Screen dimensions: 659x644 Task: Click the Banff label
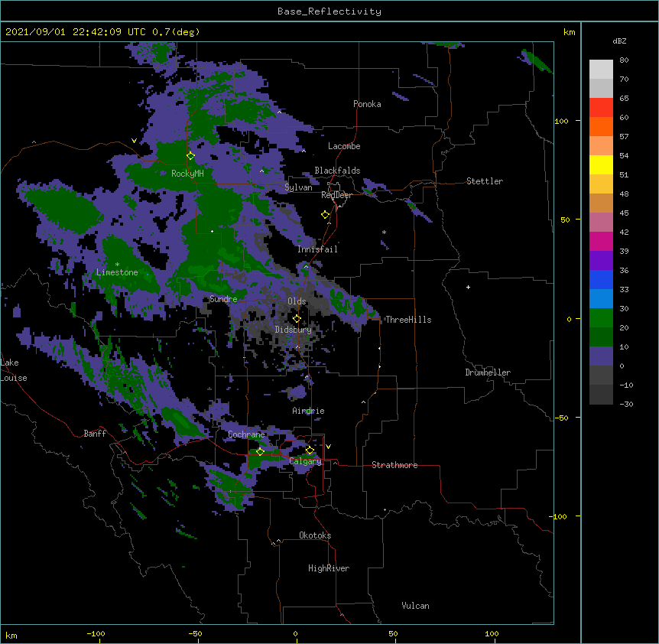click(95, 434)
